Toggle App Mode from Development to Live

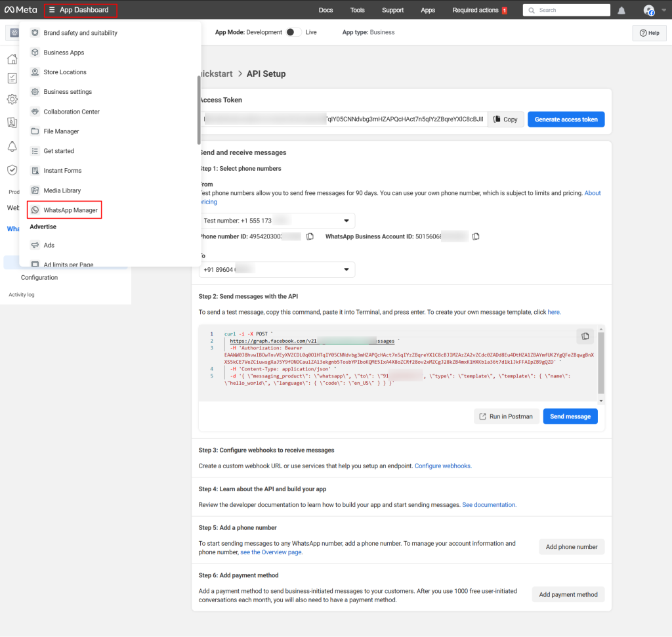click(x=293, y=32)
